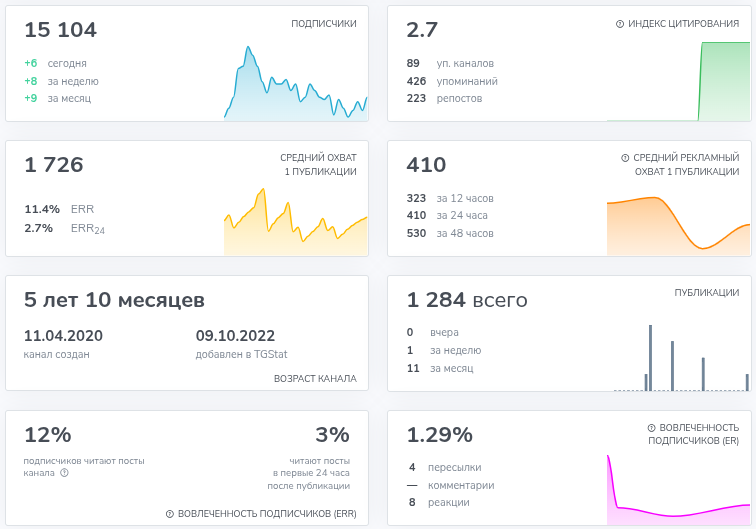Click help icon next to ВОВЛЕЧЕННОСТЬ ПОДПИСЧИКОВ (ER)
This screenshot has width=756, height=529.
(x=651, y=428)
